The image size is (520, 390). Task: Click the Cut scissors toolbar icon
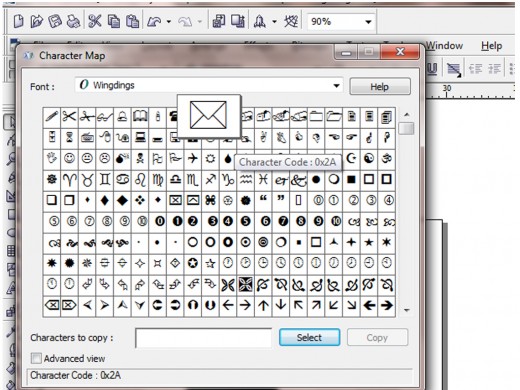(x=95, y=22)
